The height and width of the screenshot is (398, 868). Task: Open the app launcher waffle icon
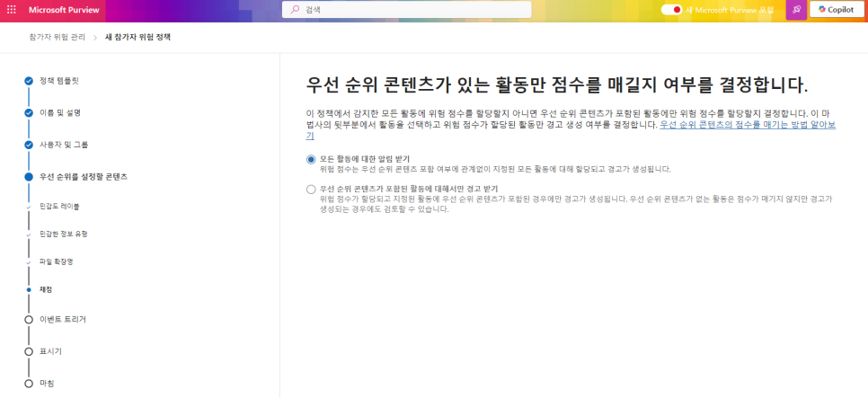tap(12, 10)
